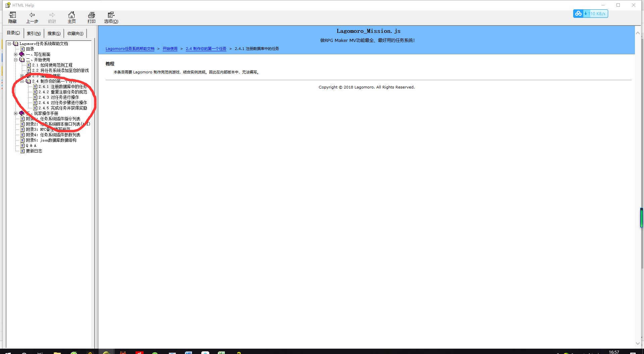Click the open book icon of 二、开始使用
The width and height of the screenshot is (644, 354).
click(x=22, y=60)
